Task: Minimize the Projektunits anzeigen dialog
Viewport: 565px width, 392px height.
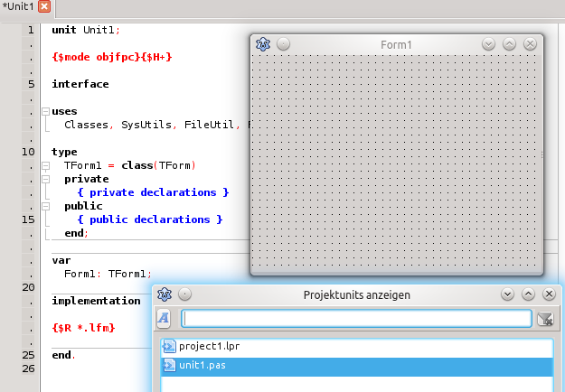Action: (x=508, y=294)
